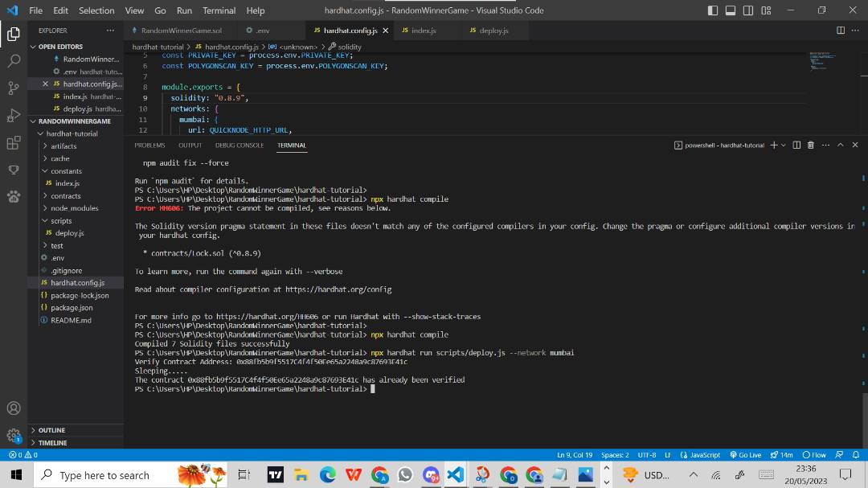This screenshot has height=488, width=868.
Task: Toggle notifications bell in status bar
Action: pos(854,454)
